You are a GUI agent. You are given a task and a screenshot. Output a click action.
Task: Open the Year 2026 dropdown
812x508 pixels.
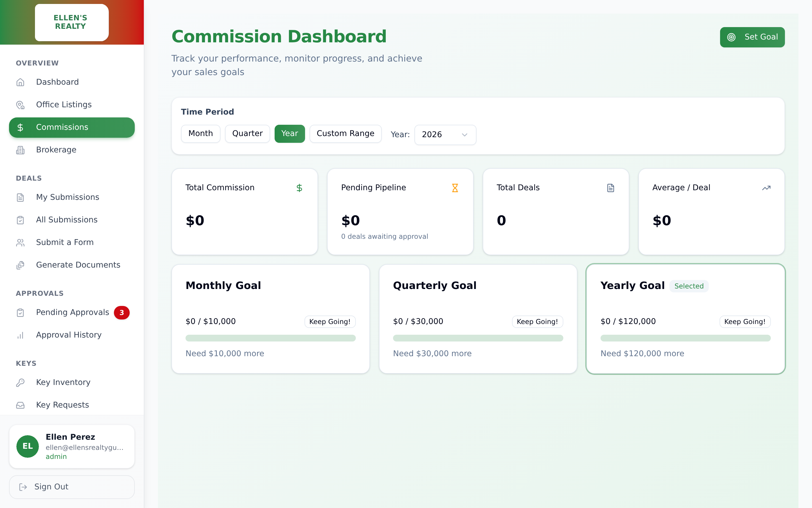point(445,134)
